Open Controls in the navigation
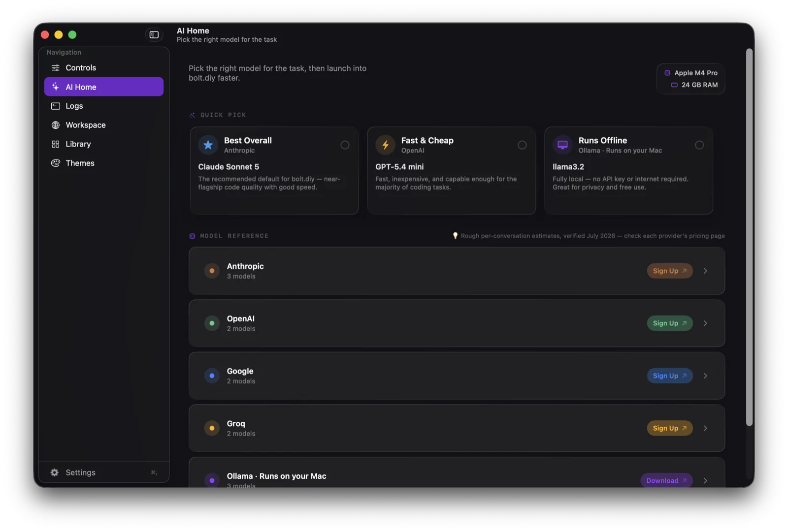The width and height of the screenshot is (788, 532). click(x=104, y=68)
